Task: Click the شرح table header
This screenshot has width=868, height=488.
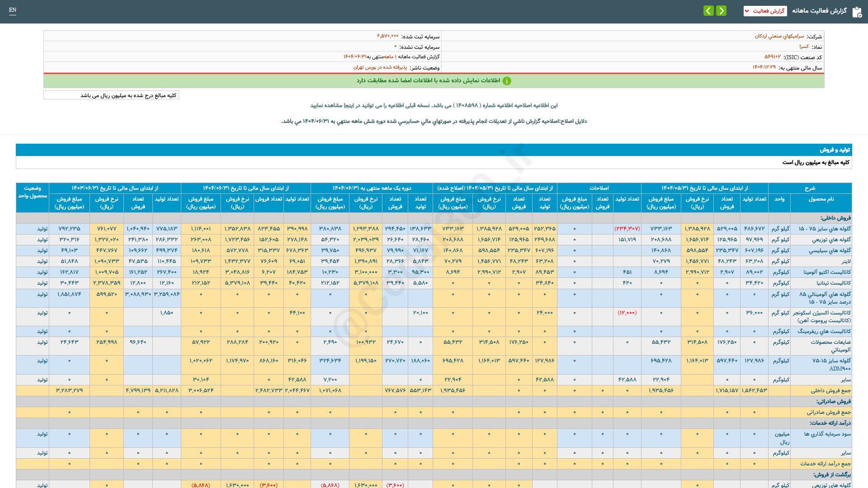Action: [x=810, y=188]
